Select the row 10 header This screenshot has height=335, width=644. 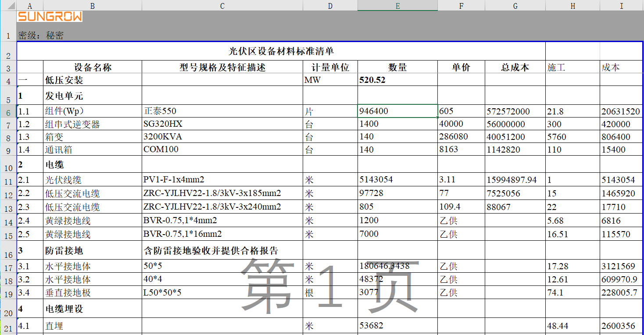point(8,167)
